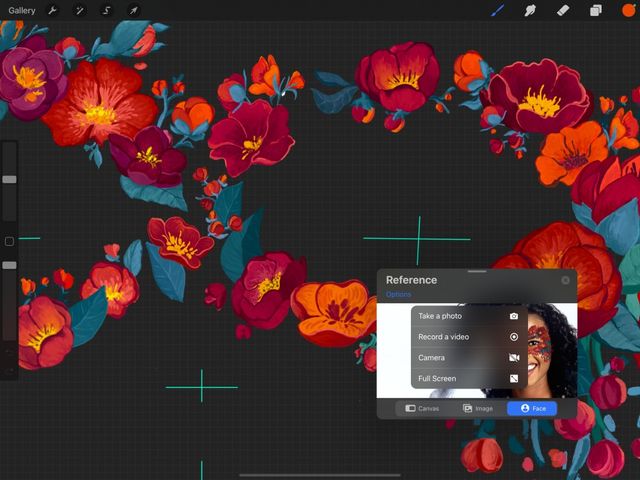
Task: Switch Reference to Image tab
Action: coord(477,409)
